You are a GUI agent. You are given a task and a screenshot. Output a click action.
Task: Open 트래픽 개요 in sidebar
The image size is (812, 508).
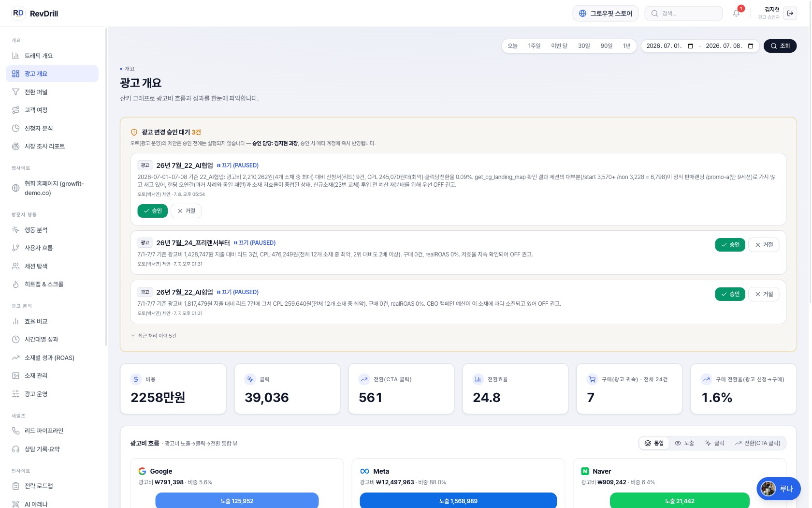pyautogui.click(x=52, y=56)
